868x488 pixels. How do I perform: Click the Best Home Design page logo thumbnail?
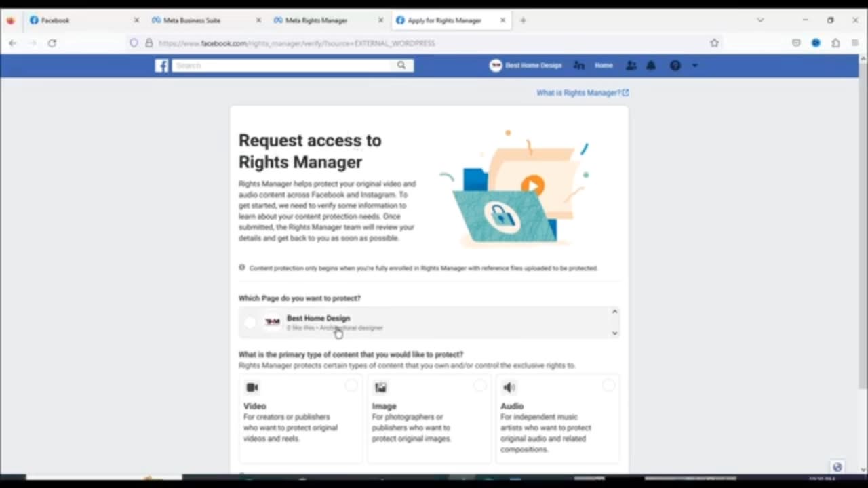pos(273,322)
